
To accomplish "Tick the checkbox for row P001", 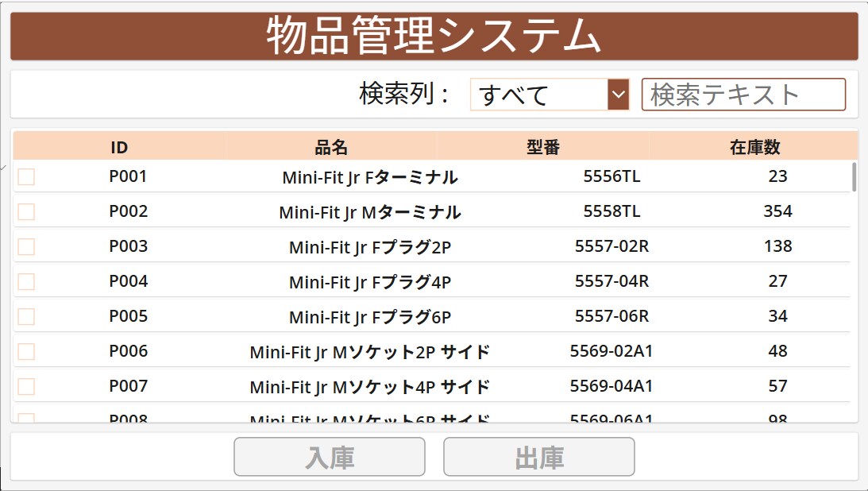I will [26, 176].
